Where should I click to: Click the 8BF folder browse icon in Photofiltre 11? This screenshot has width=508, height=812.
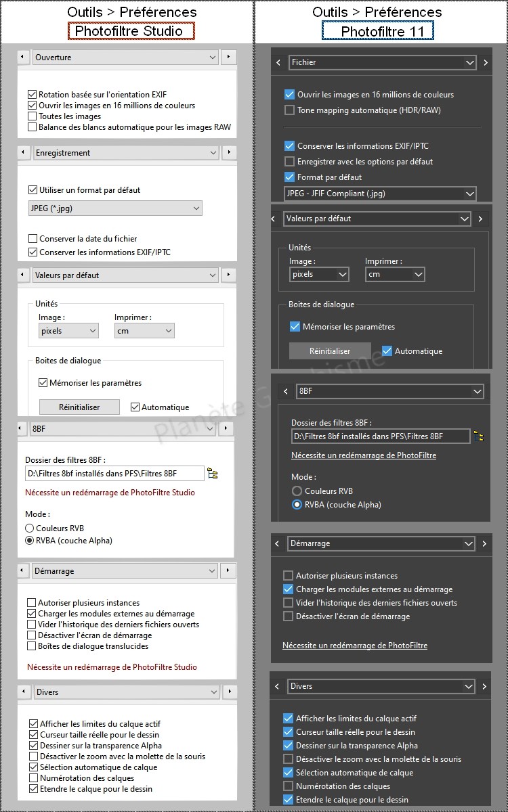[479, 436]
